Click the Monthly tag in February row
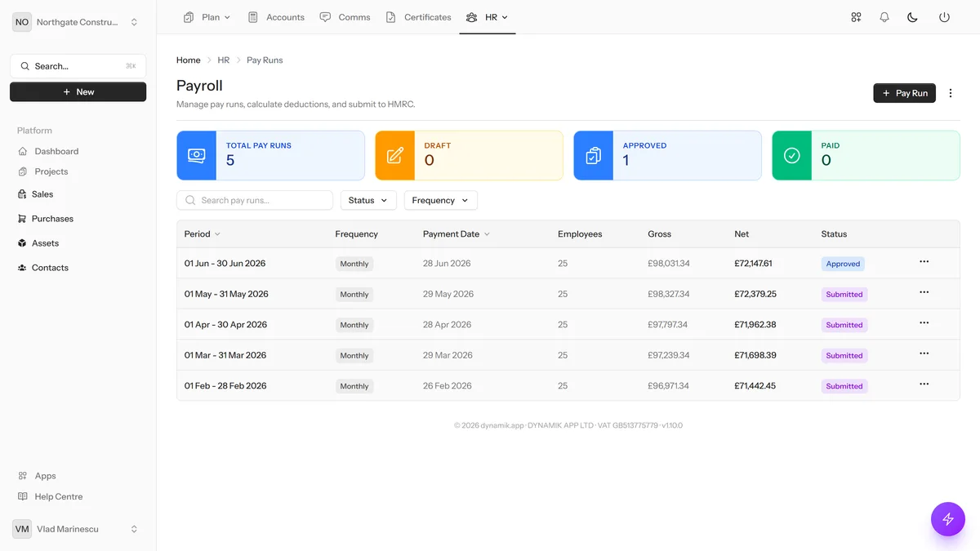The width and height of the screenshot is (980, 551). pyautogui.click(x=354, y=386)
